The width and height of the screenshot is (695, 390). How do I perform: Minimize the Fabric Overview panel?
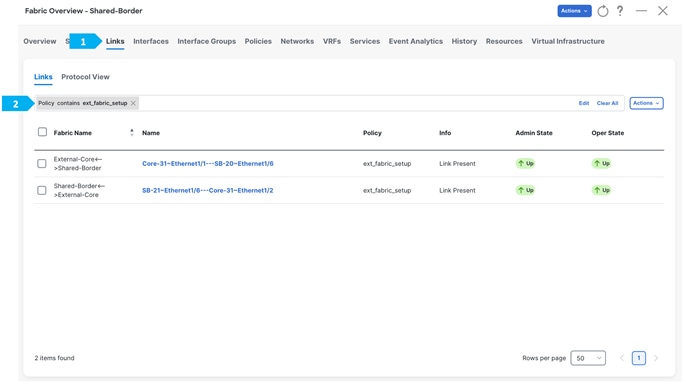(641, 11)
